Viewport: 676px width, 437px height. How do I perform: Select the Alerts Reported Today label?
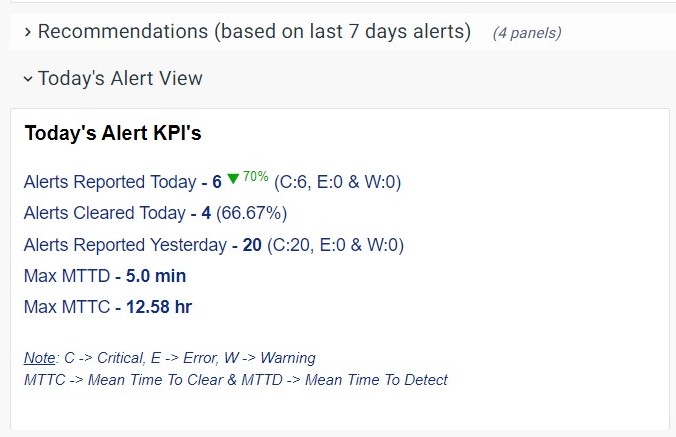(x=109, y=182)
